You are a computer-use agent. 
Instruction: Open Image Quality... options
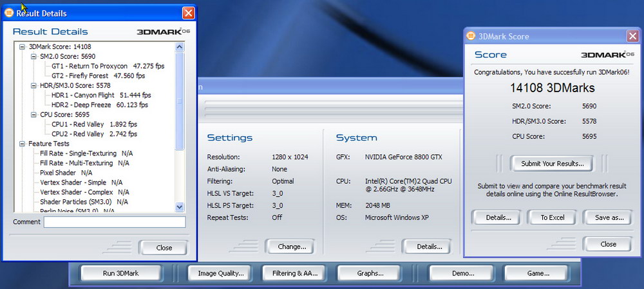point(220,273)
